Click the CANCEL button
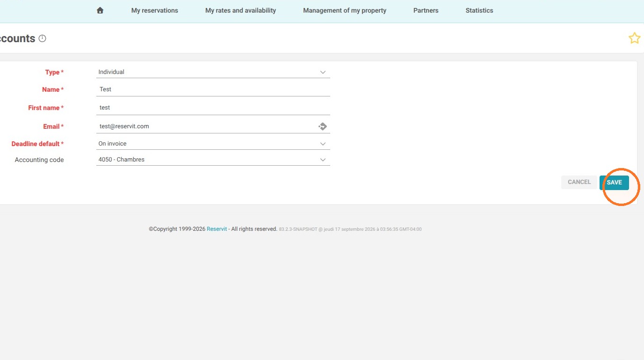 coord(579,182)
